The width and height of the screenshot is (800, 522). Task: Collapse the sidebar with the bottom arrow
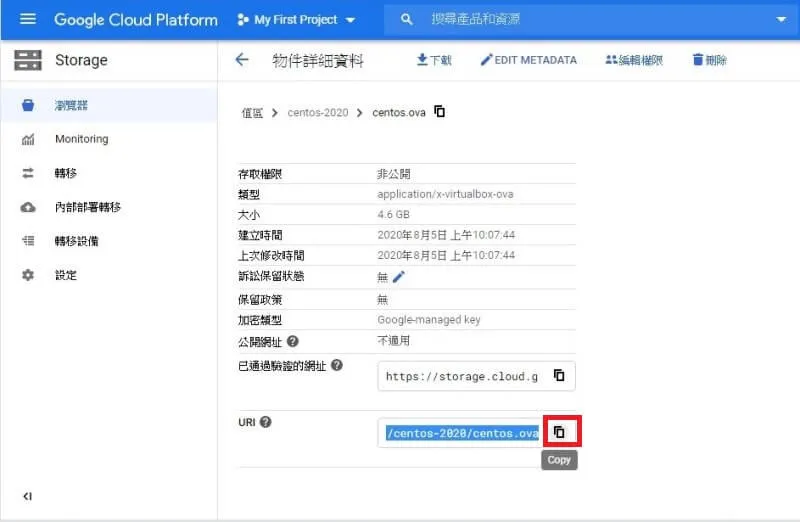click(28, 496)
